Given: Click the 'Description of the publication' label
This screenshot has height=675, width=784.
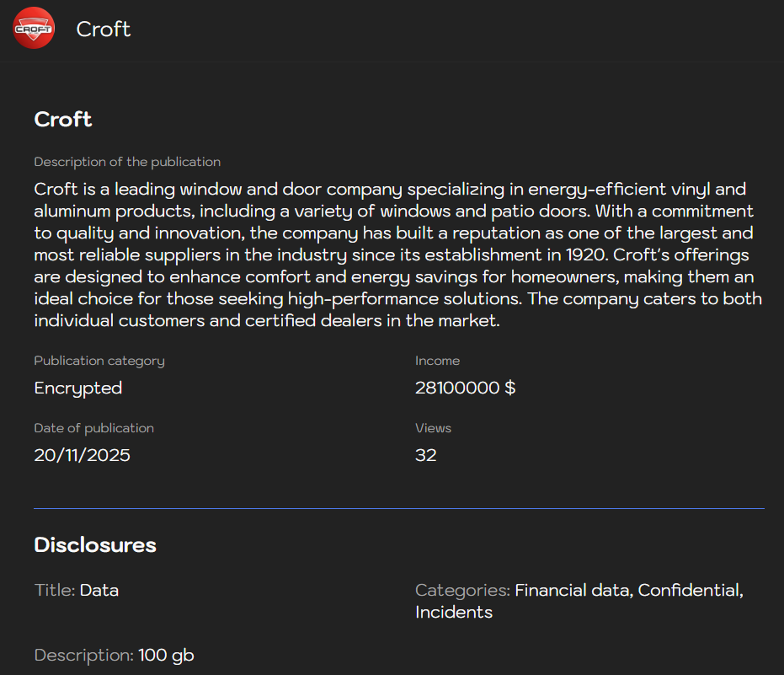Looking at the screenshot, I should click(127, 162).
